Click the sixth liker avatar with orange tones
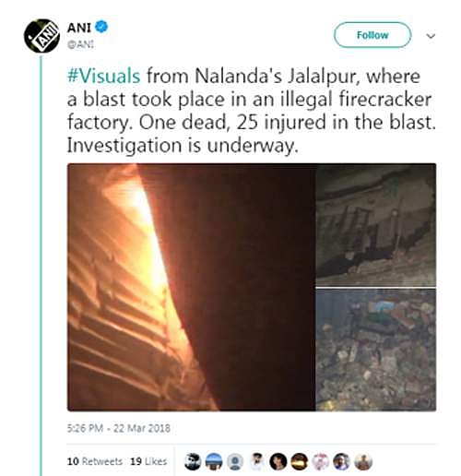Image resolution: width=461 pixels, height=476 pixels. (300, 461)
